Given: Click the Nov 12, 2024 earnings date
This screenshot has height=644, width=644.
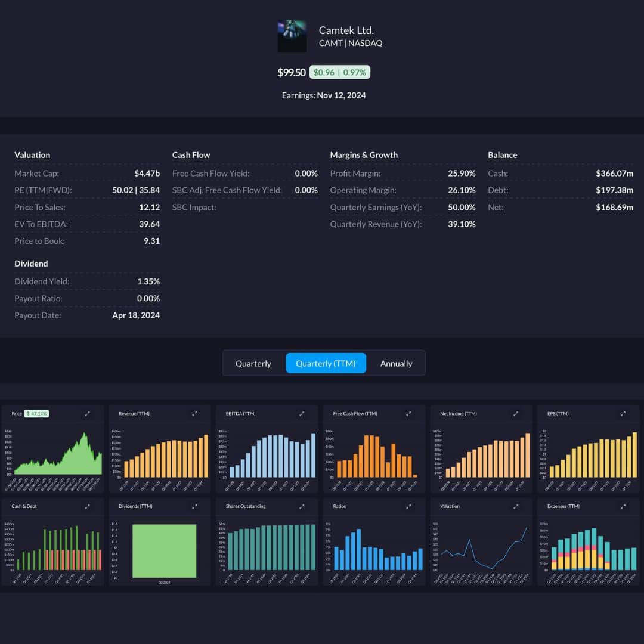Looking at the screenshot, I should [x=341, y=95].
